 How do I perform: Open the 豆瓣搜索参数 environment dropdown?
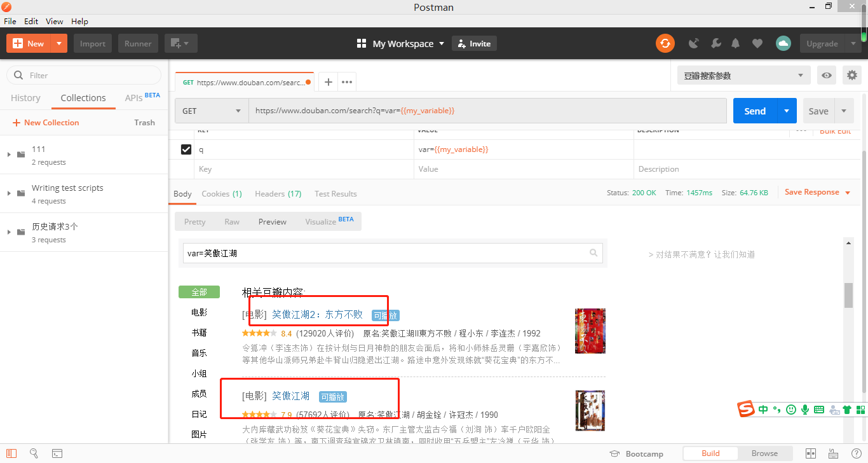pyautogui.click(x=743, y=75)
